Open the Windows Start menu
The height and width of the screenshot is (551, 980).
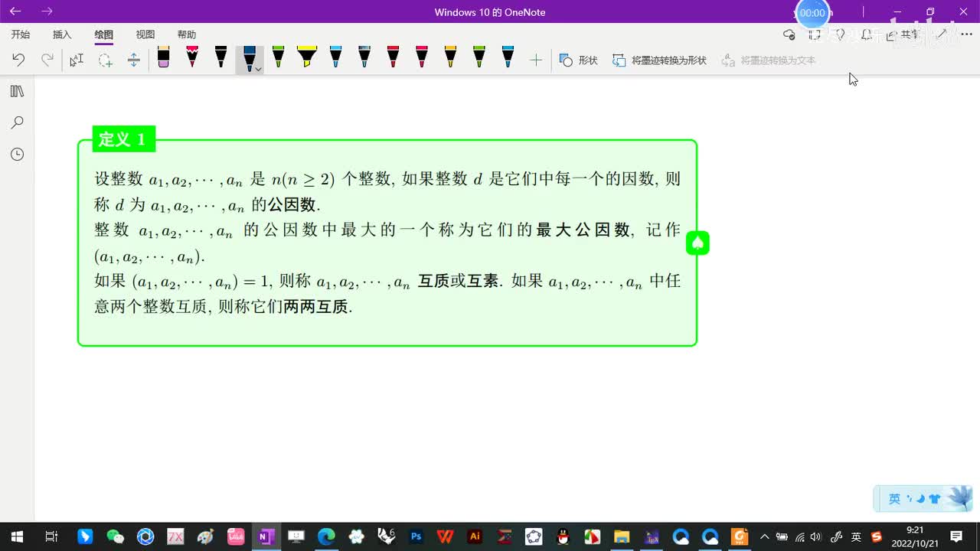click(x=16, y=536)
